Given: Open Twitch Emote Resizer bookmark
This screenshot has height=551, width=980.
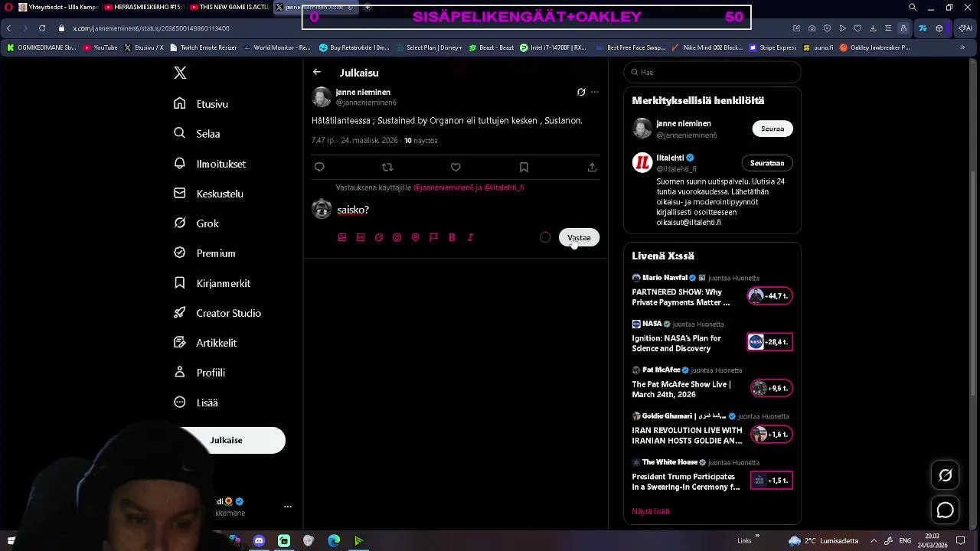Looking at the screenshot, I should (203, 47).
